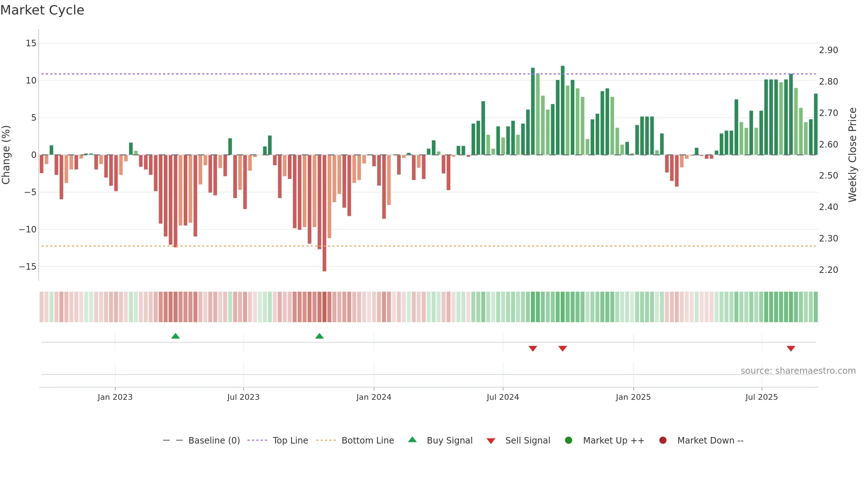
Task: Click the red sell signal triangle in legend
Action: pyautogui.click(x=491, y=441)
